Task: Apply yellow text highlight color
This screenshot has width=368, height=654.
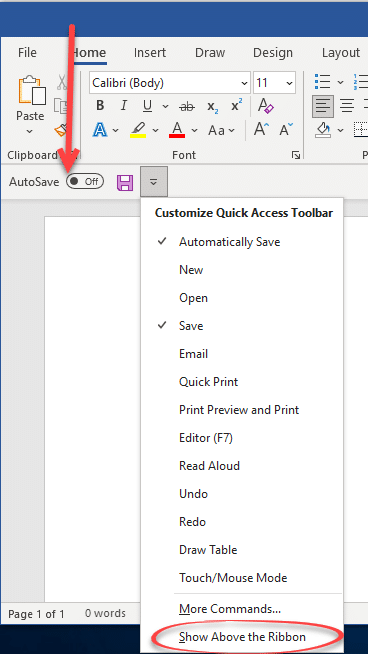Action: (x=138, y=130)
